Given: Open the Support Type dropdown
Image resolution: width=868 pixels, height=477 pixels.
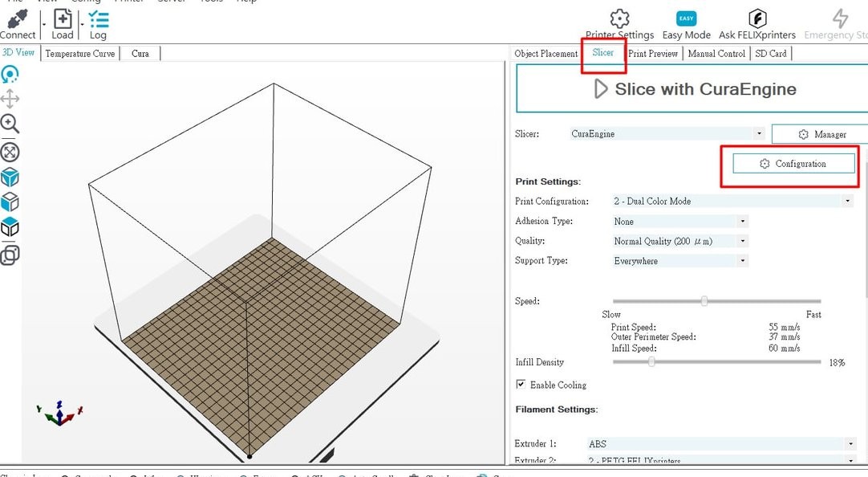Looking at the screenshot, I should pyautogui.click(x=679, y=261).
